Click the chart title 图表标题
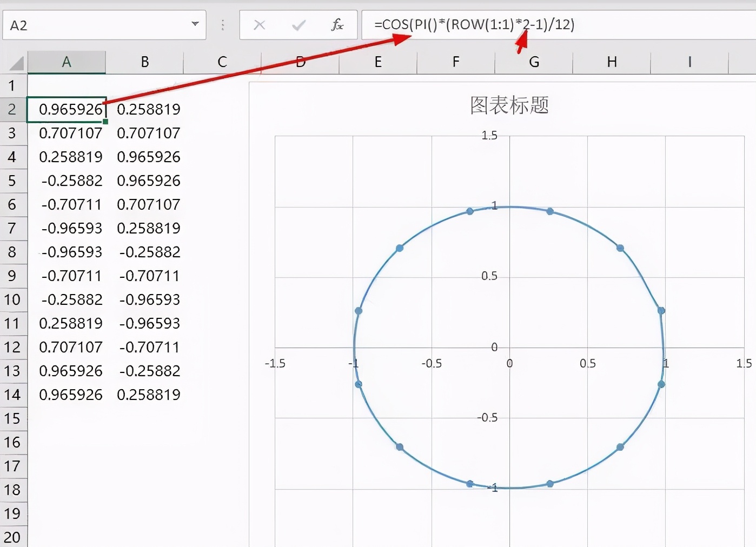This screenshot has height=547, width=756. pyautogui.click(x=509, y=105)
